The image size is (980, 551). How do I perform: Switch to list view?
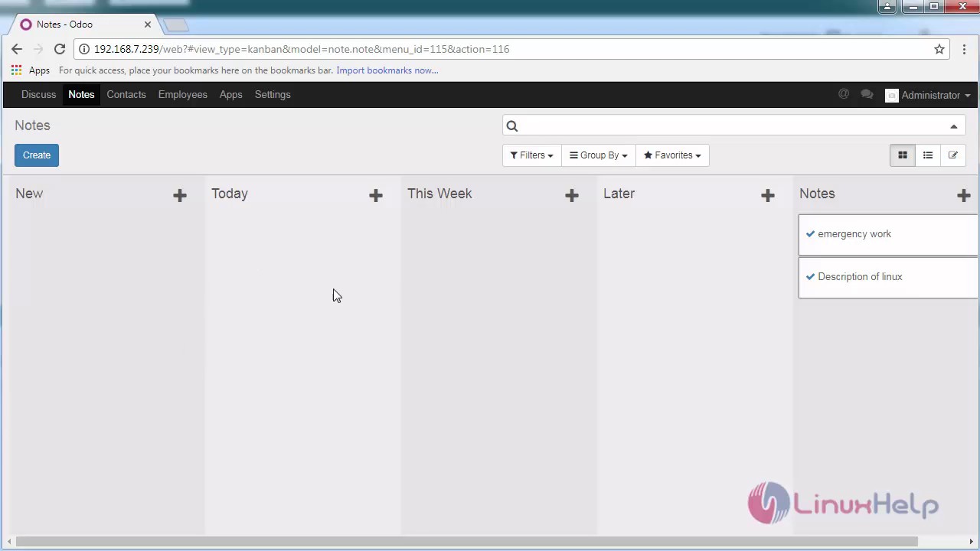pos(928,155)
